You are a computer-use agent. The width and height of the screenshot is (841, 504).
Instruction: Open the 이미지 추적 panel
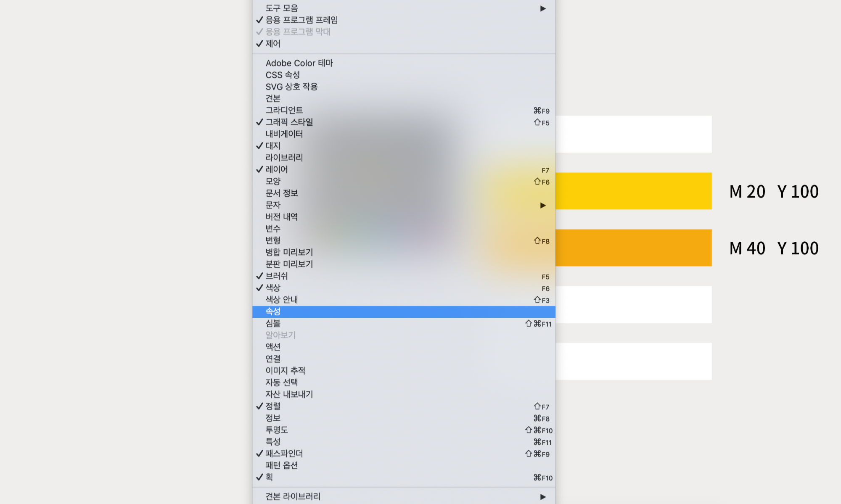click(x=286, y=370)
